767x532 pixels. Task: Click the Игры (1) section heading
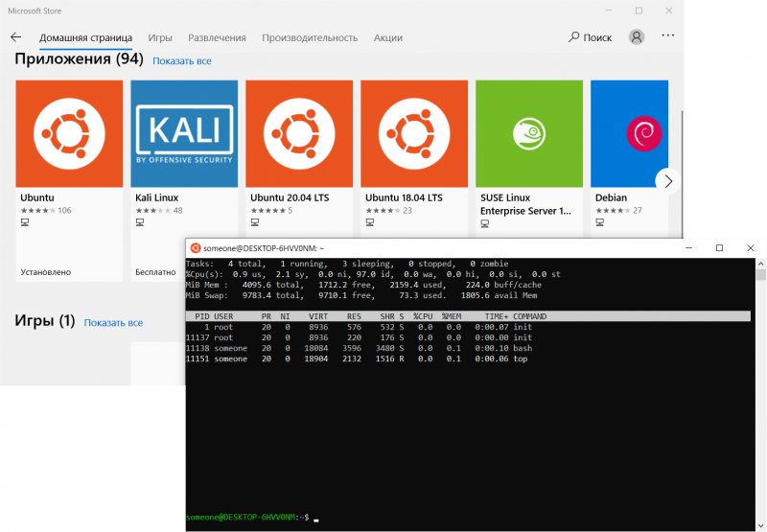click(44, 321)
